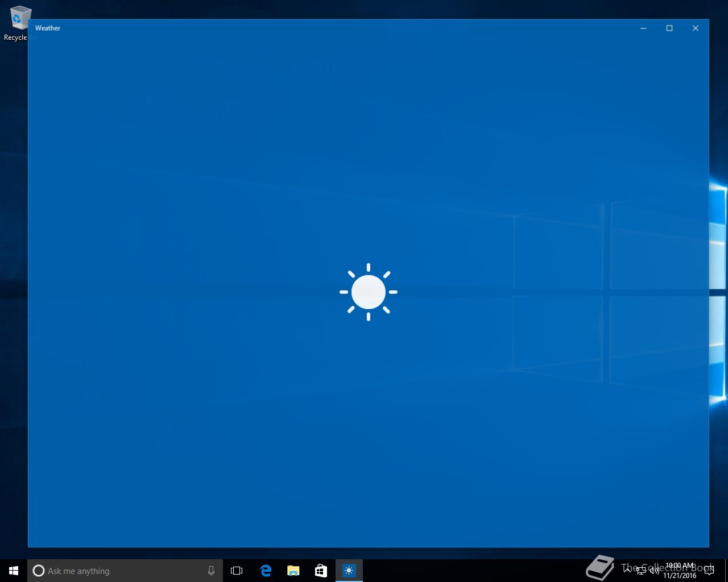
Task: Open the volume control tray icon
Action: click(654, 571)
